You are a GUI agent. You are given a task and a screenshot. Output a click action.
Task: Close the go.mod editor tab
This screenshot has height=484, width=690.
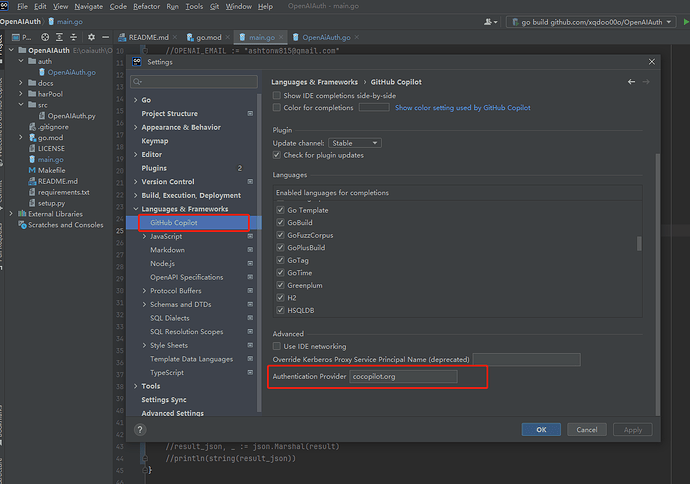pos(227,37)
